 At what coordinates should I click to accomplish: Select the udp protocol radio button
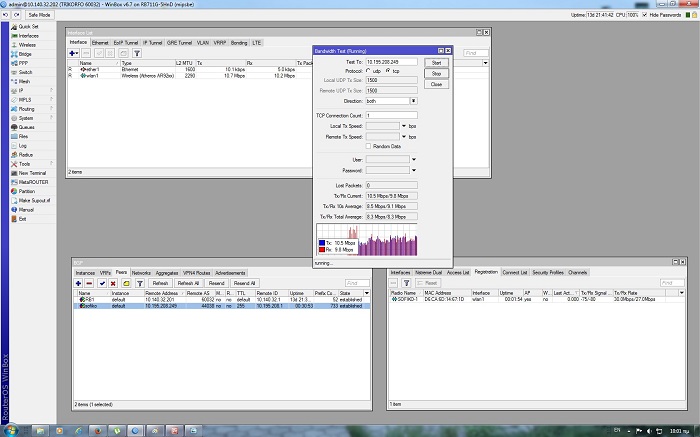(x=369, y=71)
